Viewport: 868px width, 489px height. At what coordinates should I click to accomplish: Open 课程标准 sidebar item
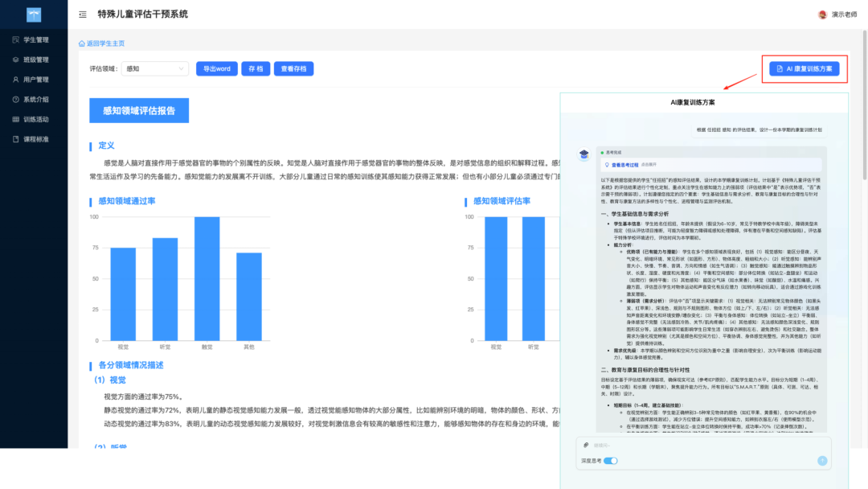tap(34, 140)
